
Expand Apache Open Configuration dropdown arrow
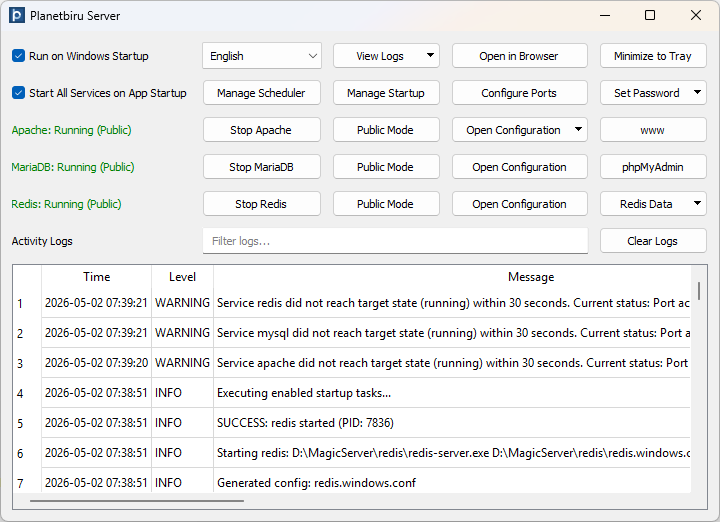pos(578,129)
